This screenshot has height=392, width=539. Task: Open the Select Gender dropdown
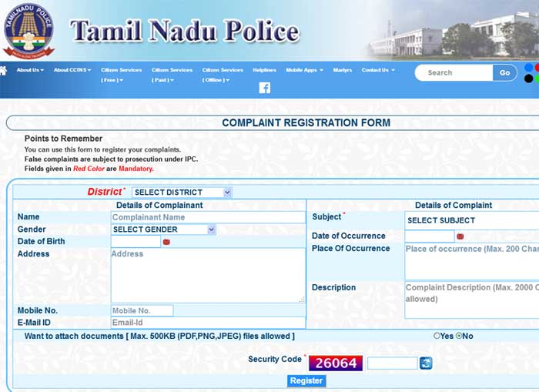(163, 230)
